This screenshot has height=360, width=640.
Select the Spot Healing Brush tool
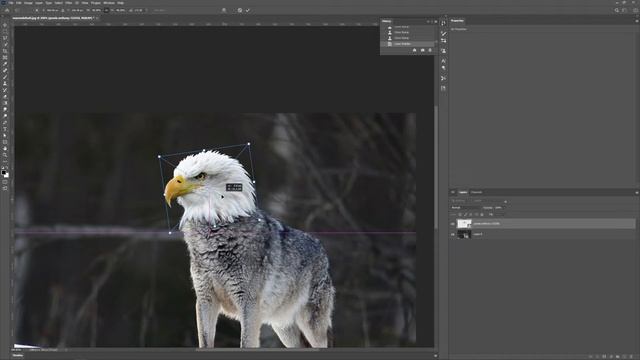click(5, 70)
